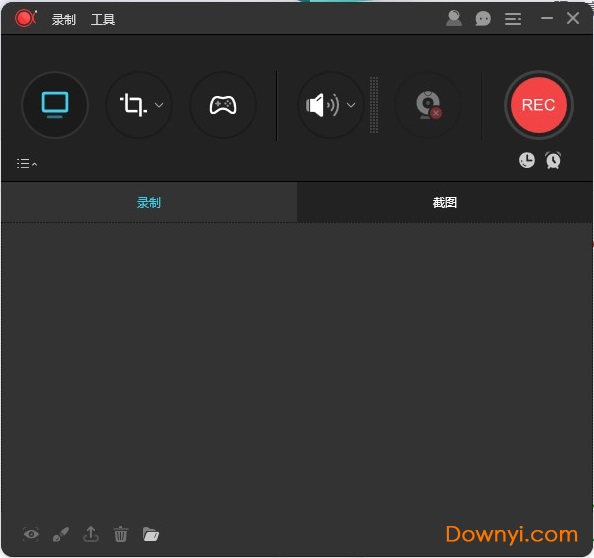This screenshot has height=558, width=594.
Task: Minimize the recorder window
Action: [x=547, y=18]
